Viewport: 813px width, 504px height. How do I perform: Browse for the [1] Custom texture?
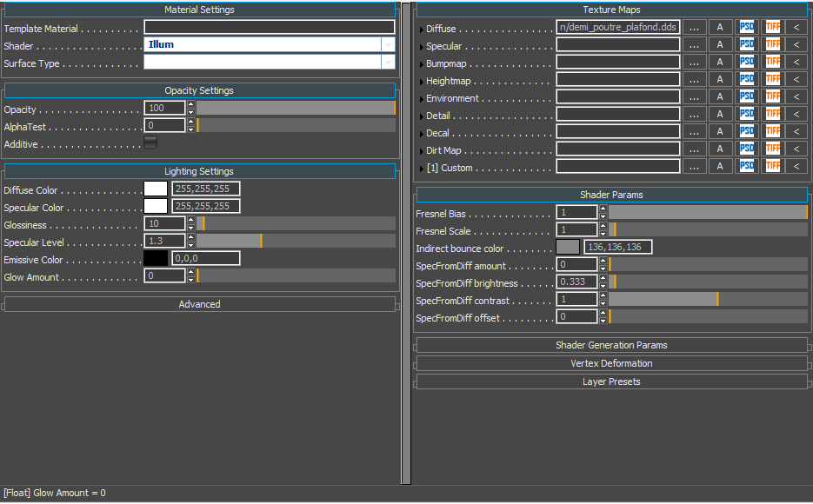click(x=696, y=167)
